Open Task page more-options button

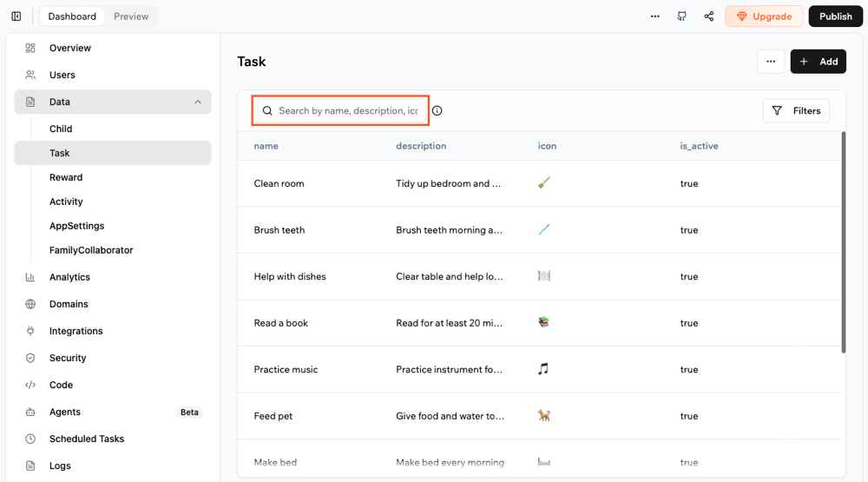[x=771, y=62]
